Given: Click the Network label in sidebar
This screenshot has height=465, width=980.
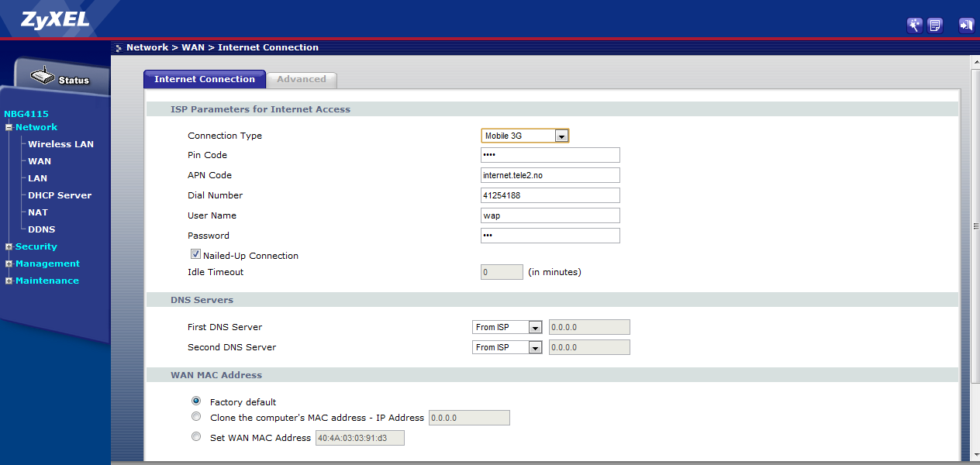Looking at the screenshot, I should pos(36,127).
